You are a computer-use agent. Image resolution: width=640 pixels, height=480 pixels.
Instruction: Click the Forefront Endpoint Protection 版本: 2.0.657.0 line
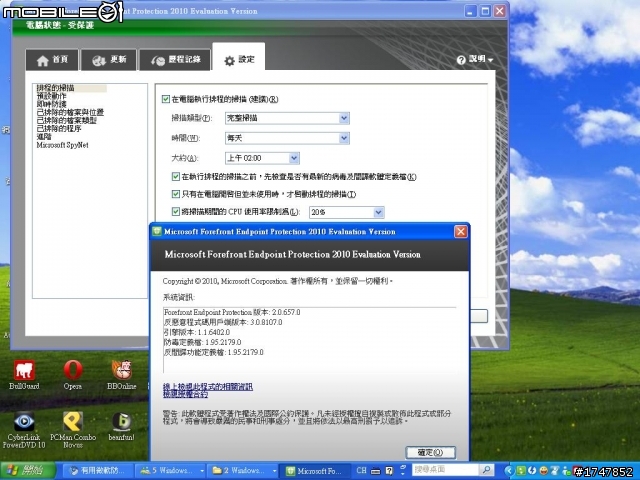pyautogui.click(x=232, y=312)
